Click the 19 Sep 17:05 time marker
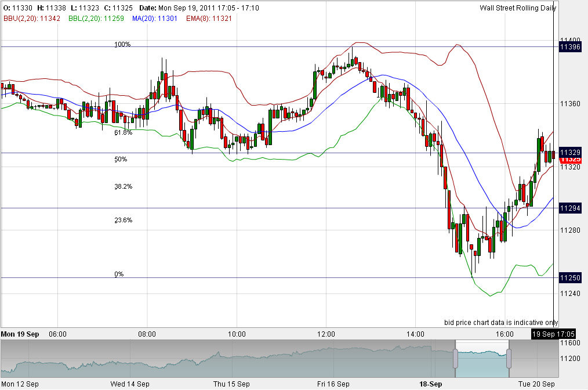This screenshot has width=588, height=390. pos(553,334)
